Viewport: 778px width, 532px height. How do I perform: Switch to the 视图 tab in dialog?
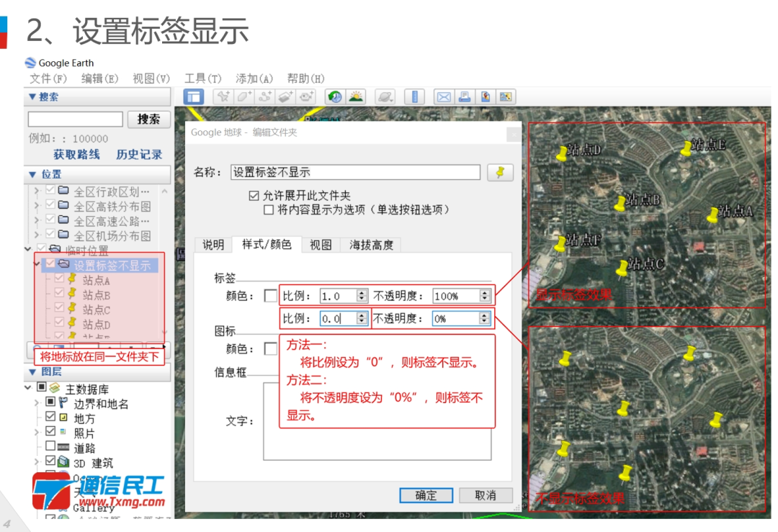[321, 245]
